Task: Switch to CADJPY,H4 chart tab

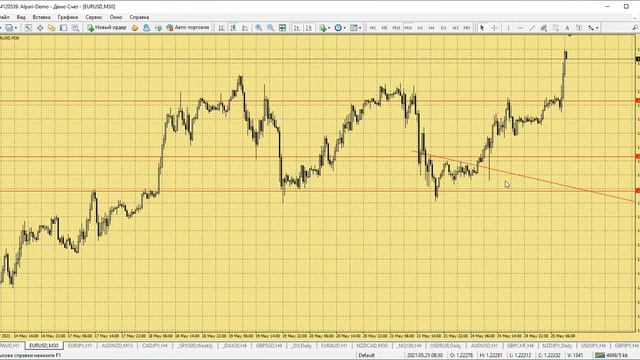Action: coord(155,346)
